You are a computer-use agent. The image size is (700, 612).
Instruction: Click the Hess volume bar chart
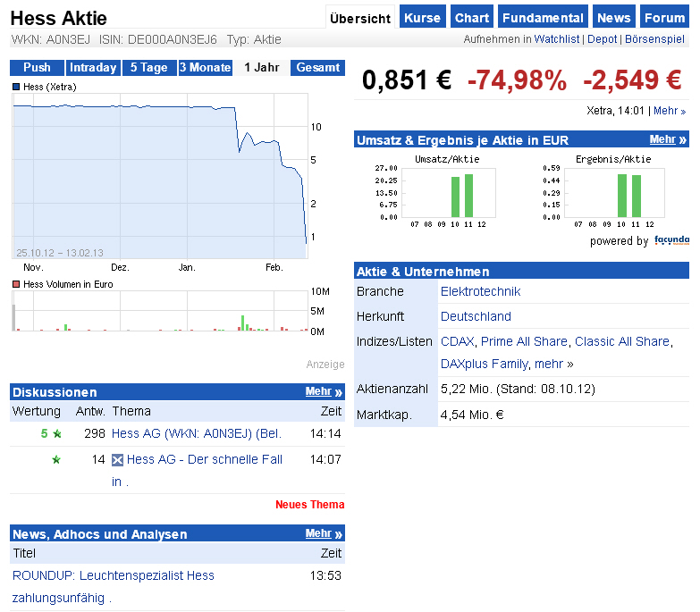click(160, 311)
